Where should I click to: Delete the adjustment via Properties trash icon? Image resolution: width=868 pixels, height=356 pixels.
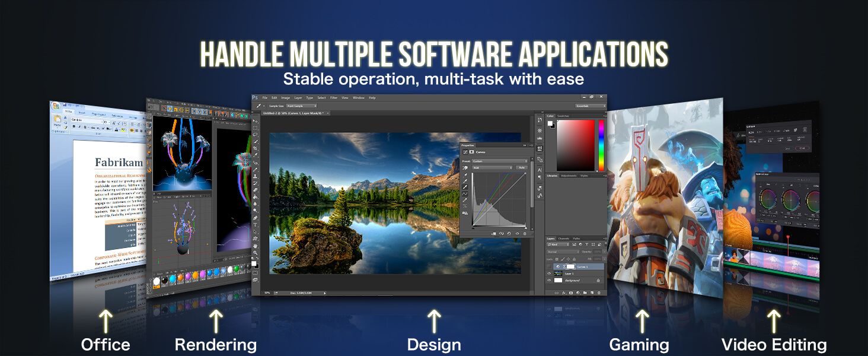pyautogui.click(x=525, y=234)
